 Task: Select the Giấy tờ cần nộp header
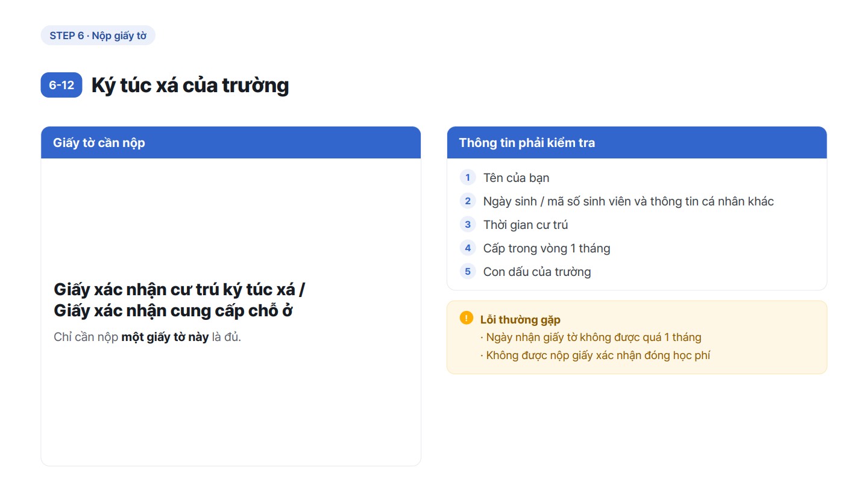231,143
